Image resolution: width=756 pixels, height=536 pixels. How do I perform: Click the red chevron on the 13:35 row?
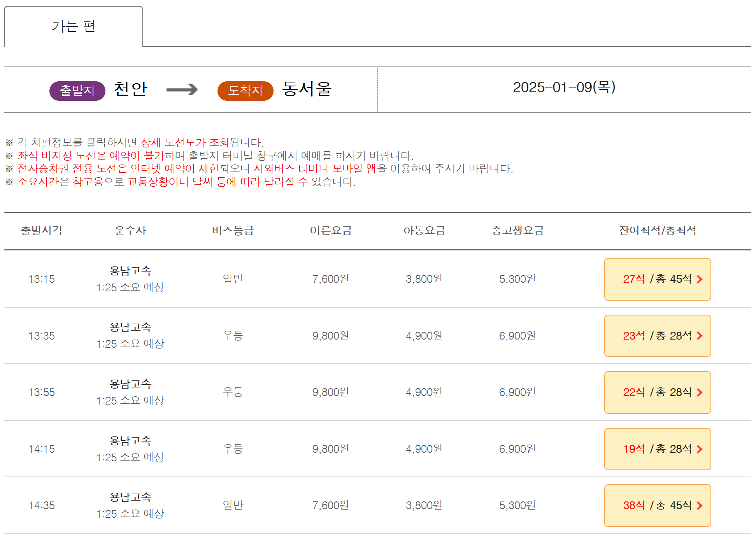[700, 336]
